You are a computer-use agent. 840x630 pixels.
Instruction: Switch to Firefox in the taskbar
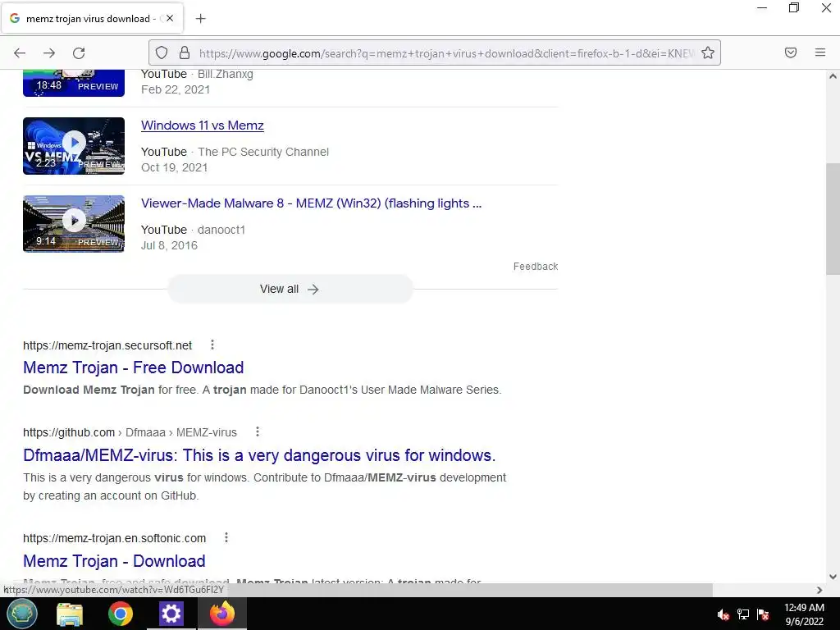coord(222,614)
